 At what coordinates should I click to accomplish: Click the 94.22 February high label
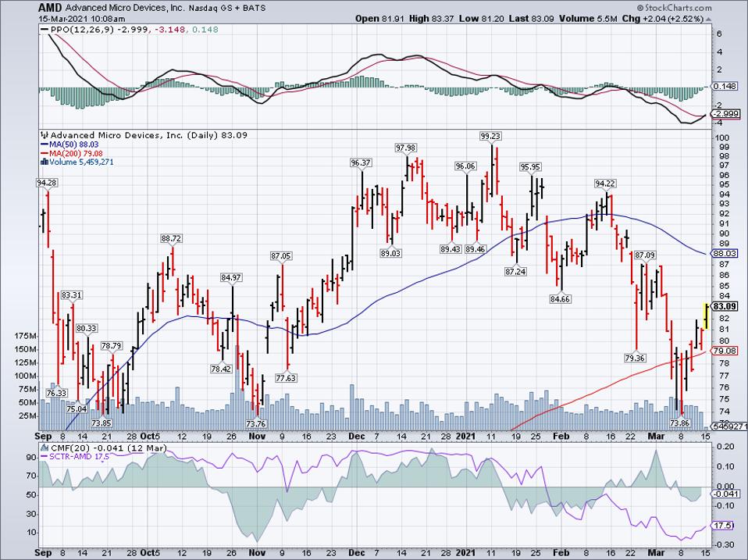(x=605, y=184)
